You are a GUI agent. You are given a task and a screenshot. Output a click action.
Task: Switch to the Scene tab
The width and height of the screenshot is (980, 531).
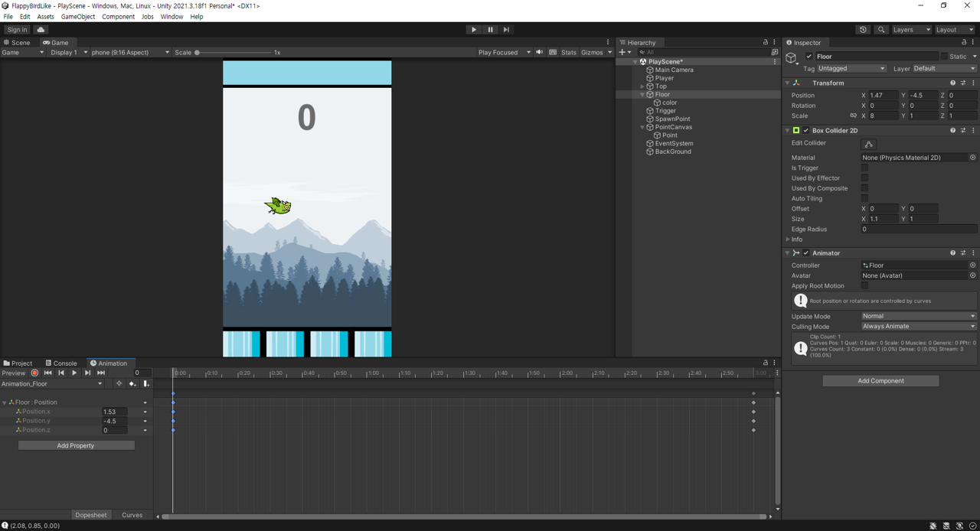point(17,43)
